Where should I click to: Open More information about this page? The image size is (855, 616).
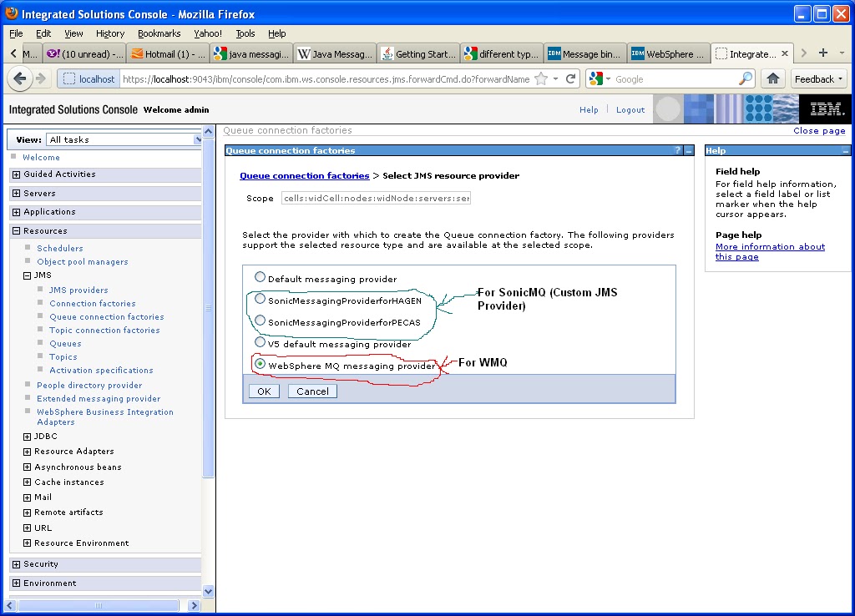[770, 251]
